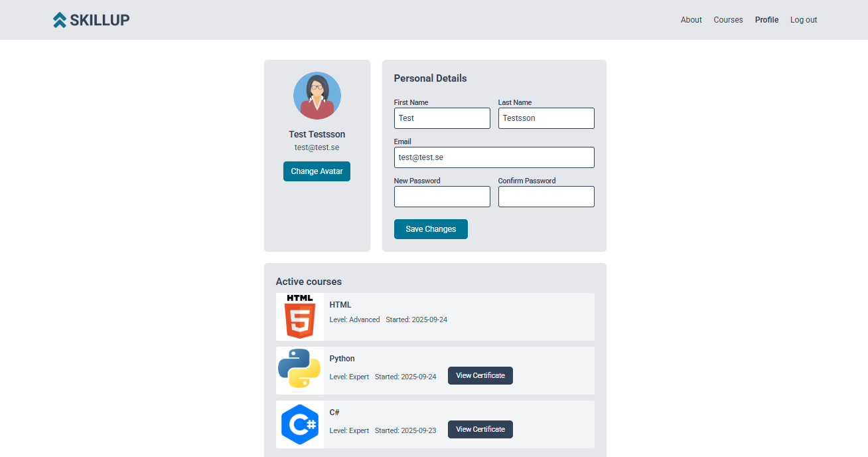Open the HTML course title
868x457 pixels.
[x=340, y=305]
